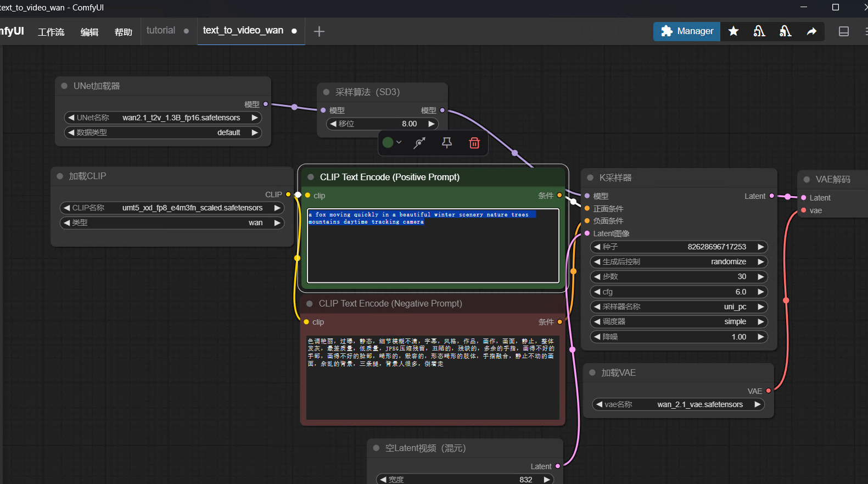
Task: Click the cfg value 6.0 field
Action: pos(741,292)
